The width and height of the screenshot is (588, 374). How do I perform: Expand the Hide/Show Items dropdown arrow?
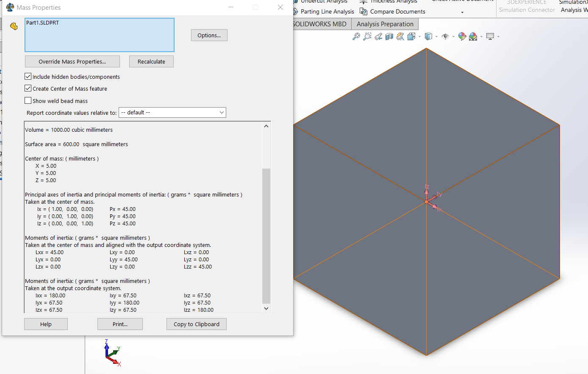[x=453, y=37]
